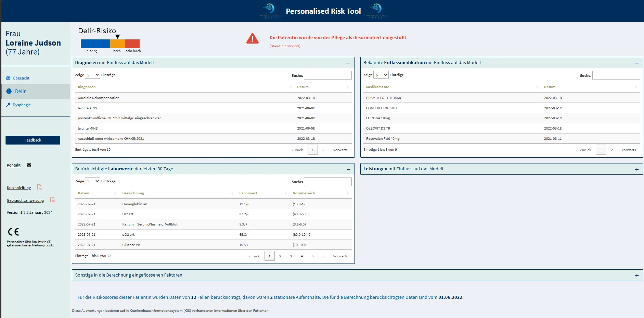Sort lab values by Bezeichnung
Image resolution: width=644 pixels, height=318 pixels.
point(178,193)
